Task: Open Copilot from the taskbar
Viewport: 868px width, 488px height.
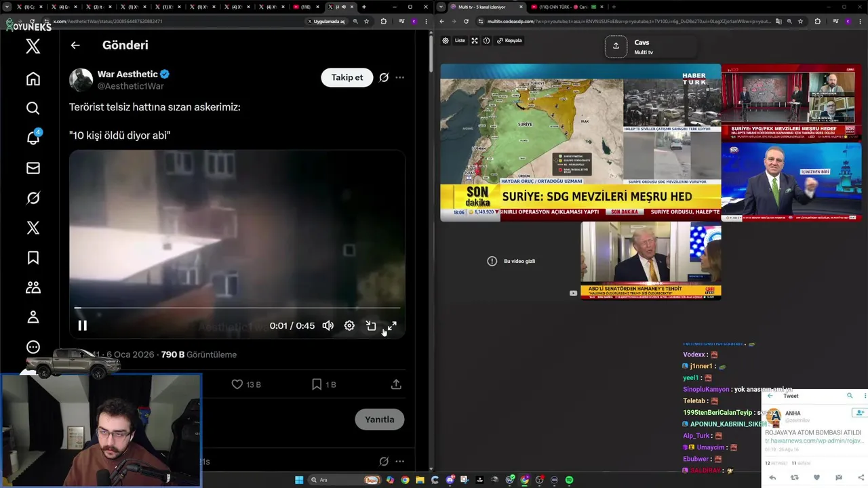Action: point(390,480)
